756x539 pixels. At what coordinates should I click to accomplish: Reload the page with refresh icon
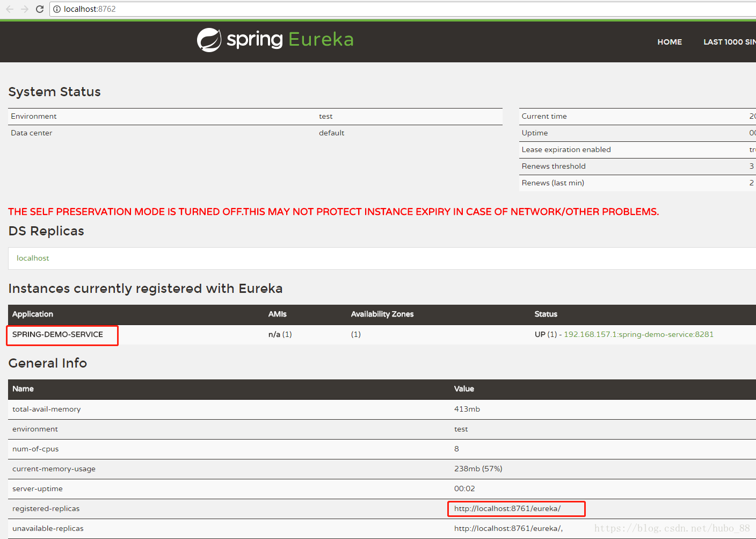point(40,9)
